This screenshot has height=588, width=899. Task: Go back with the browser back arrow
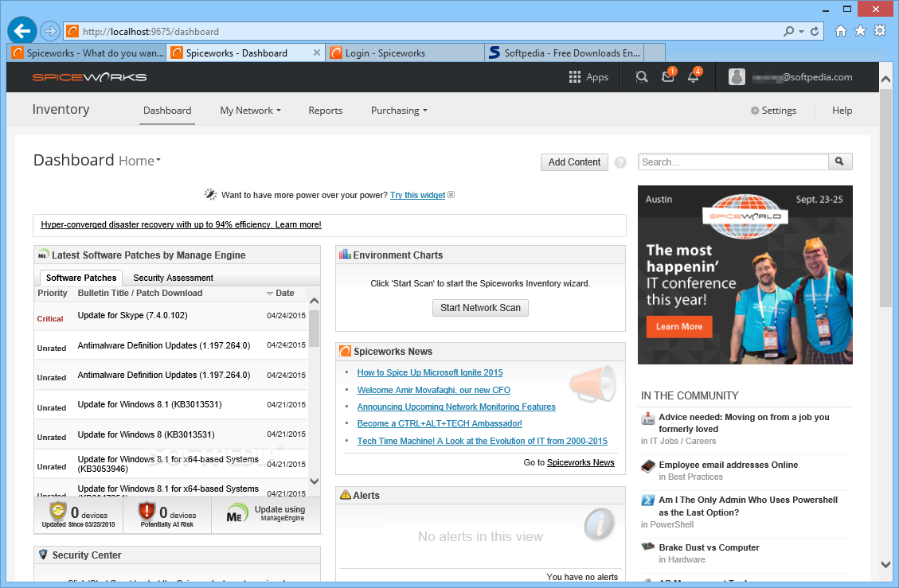(21, 30)
